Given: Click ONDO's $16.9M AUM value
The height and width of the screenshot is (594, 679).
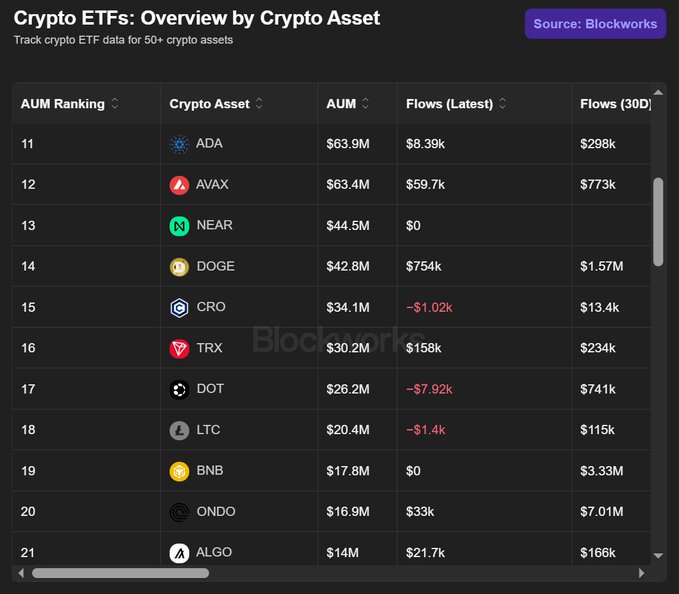Looking at the screenshot, I should pyautogui.click(x=348, y=512).
